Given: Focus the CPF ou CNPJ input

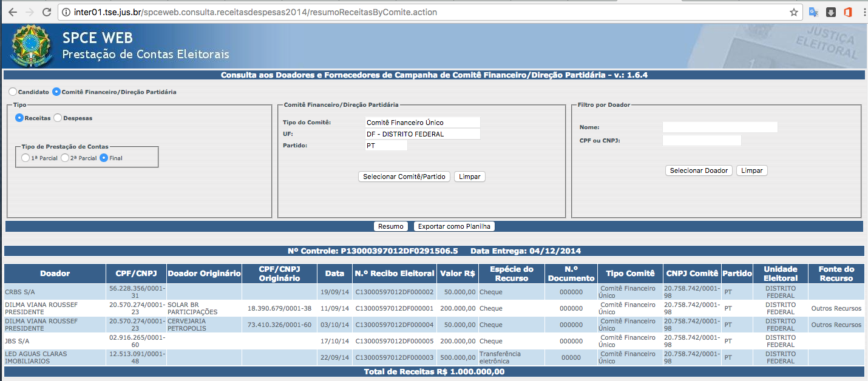Looking at the screenshot, I should (x=701, y=141).
